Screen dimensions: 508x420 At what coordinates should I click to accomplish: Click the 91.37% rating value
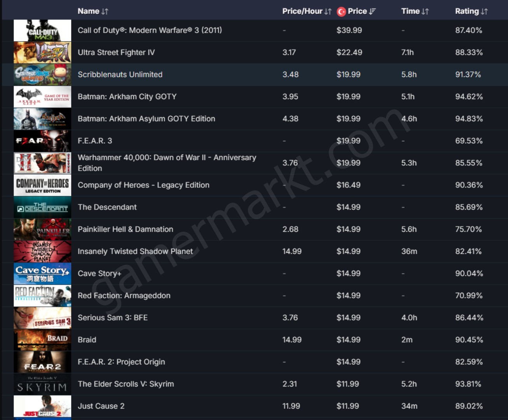coord(468,75)
